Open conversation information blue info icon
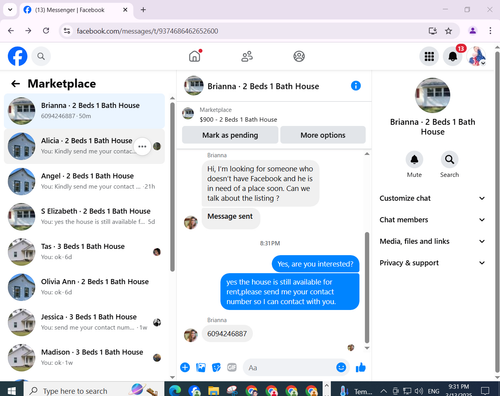 pos(356,86)
